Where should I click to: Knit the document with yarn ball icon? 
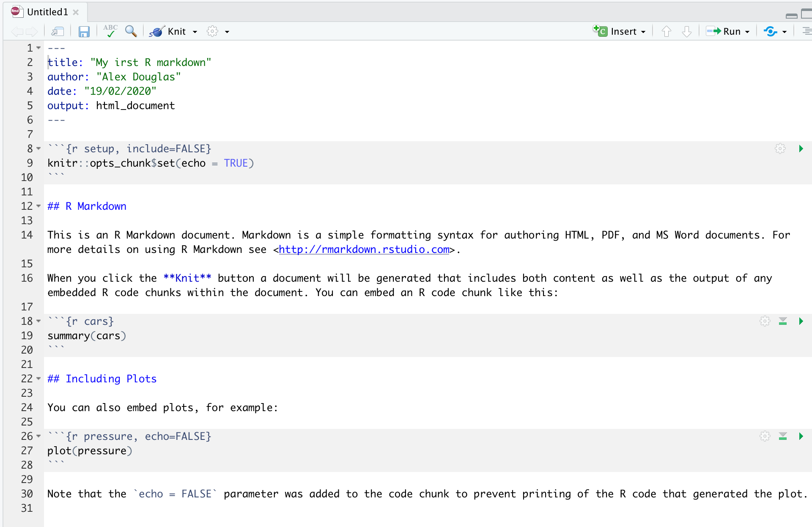(156, 31)
